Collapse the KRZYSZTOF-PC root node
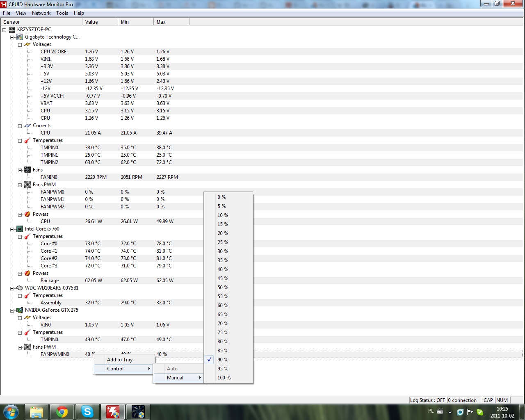Screen dimensions: 525x420 (5, 30)
